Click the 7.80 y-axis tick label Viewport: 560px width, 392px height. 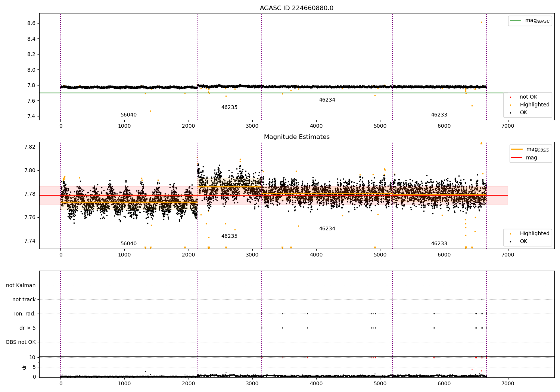(x=29, y=171)
